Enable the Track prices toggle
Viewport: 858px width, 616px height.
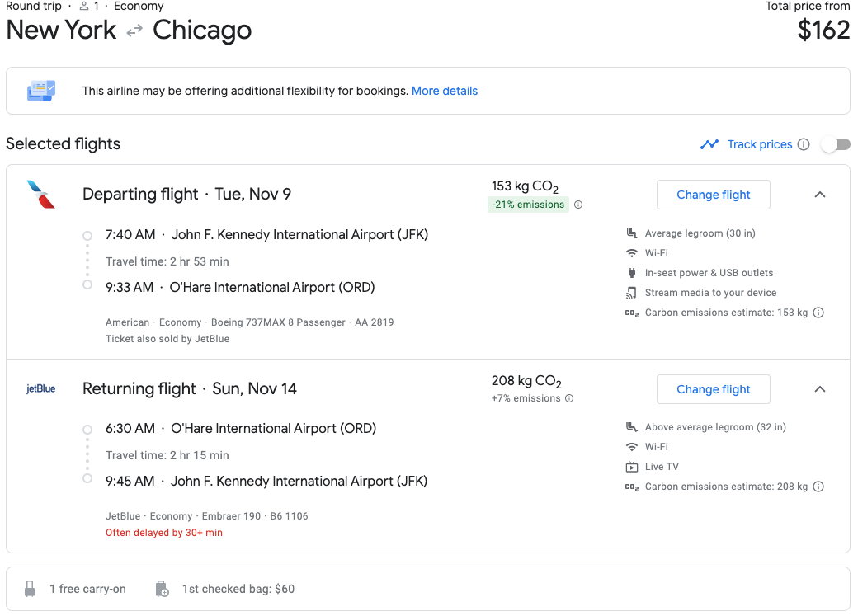click(835, 144)
